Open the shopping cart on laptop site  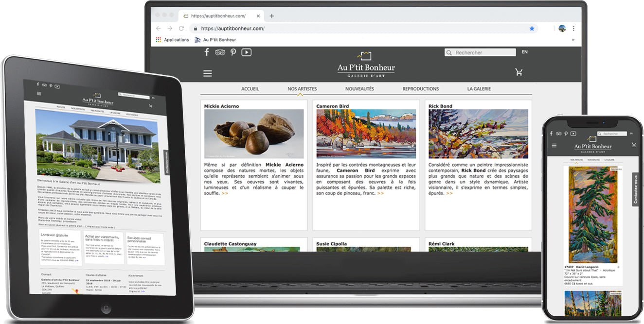[519, 72]
